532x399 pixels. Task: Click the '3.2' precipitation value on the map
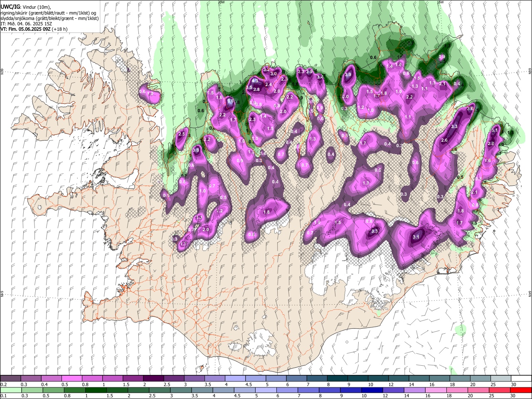tap(266, 69)
